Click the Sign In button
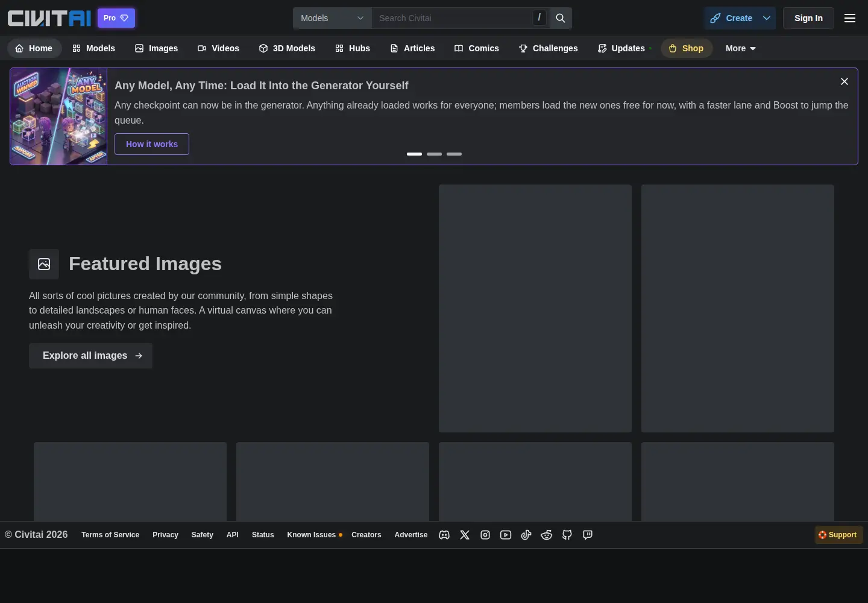This screenshot has width=868, height=603. (808, 18)
